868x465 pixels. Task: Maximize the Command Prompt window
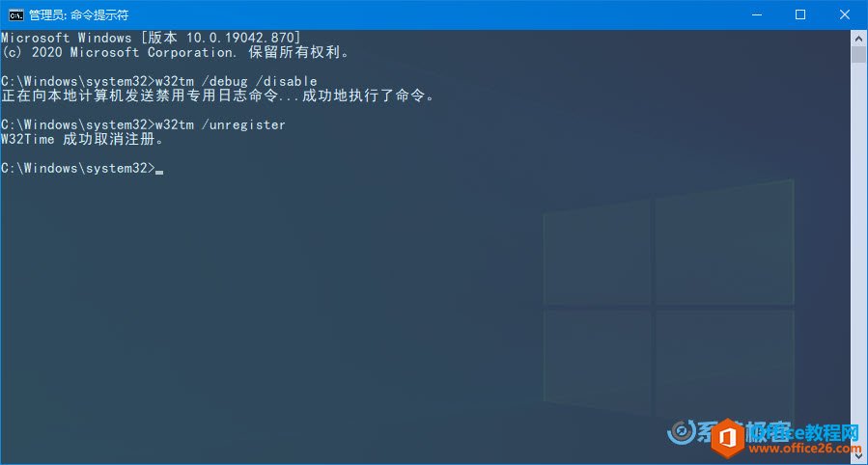[800, 14]
